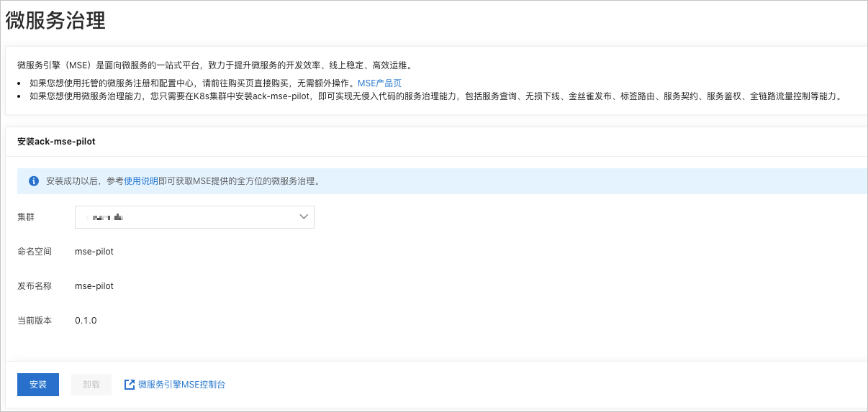The height and width of the screenshot is (412, 868).
Task: Click the 命名空间 value mse-pilot
Action: point(94,252)
